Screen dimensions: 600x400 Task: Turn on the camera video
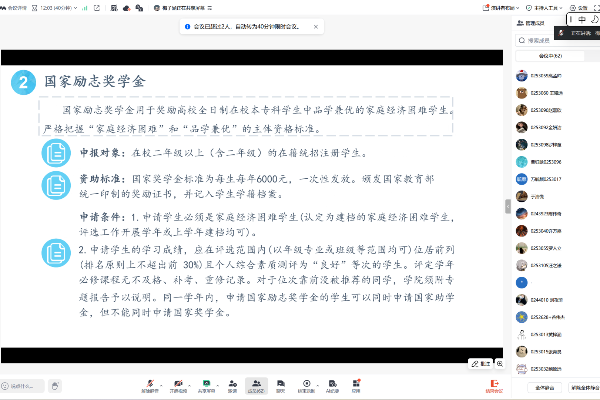(178, 384)
